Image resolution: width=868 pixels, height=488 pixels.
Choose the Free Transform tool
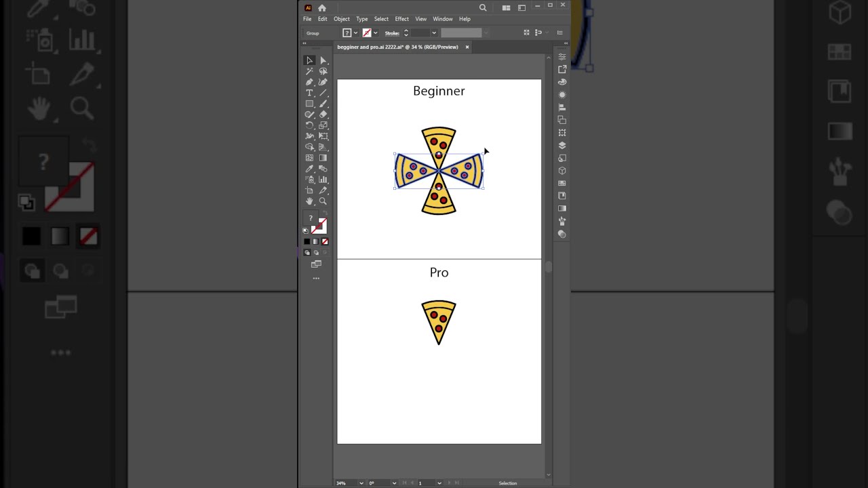click(x=323, y=136)
